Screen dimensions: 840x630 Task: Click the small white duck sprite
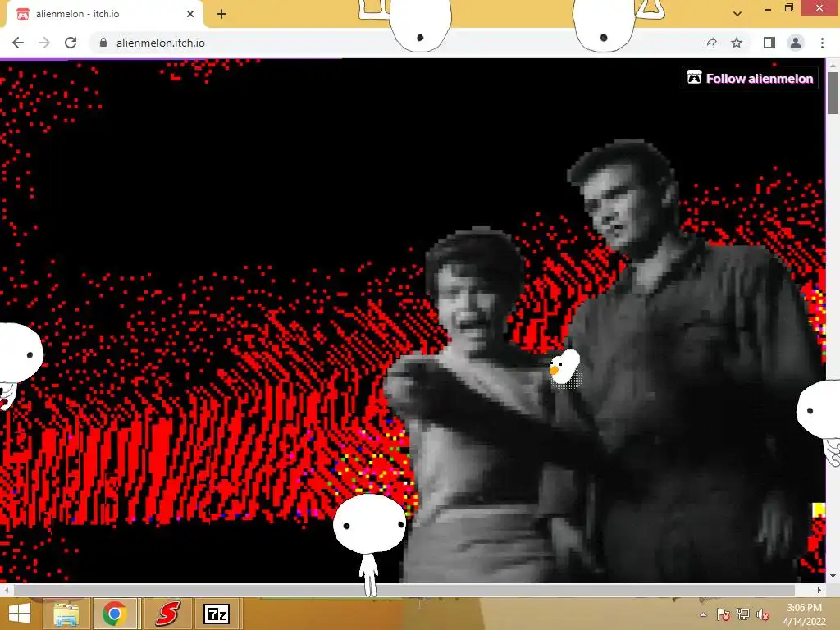pos(564,367)
